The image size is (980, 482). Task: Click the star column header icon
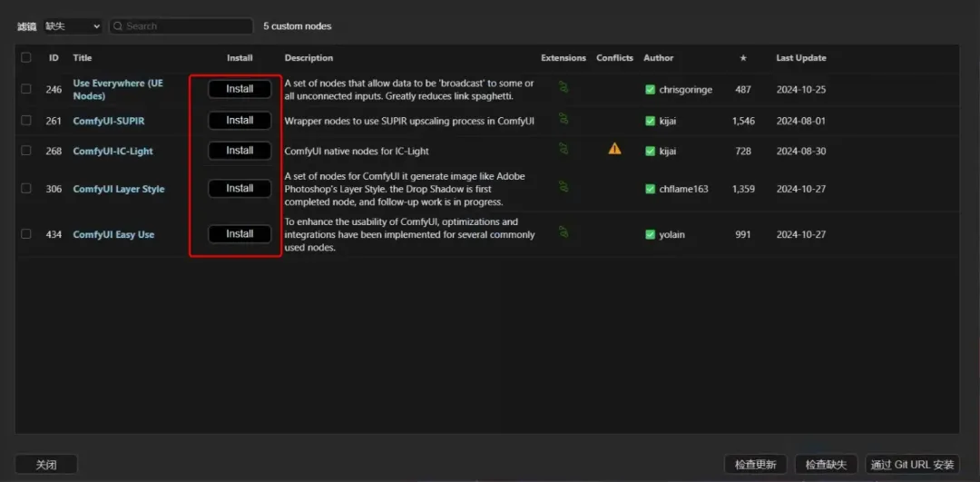tap(743, 58)
